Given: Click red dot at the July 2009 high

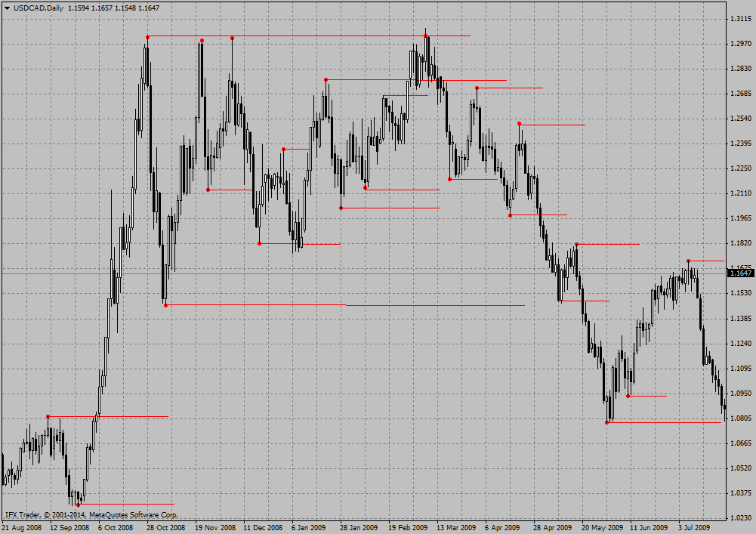Looking at the screenshot, I should point(688,261).
